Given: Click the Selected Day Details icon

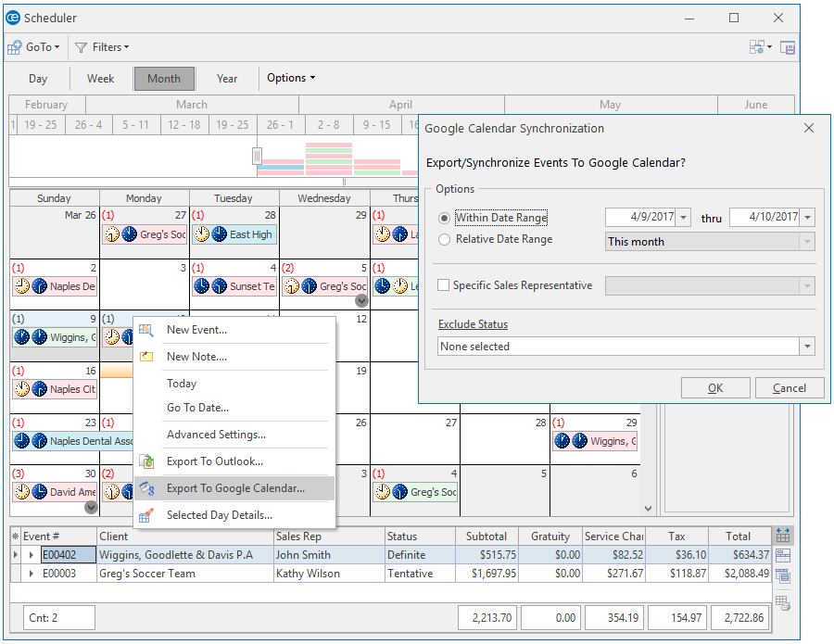Looking at the screenshot, I should click(146, 515).
